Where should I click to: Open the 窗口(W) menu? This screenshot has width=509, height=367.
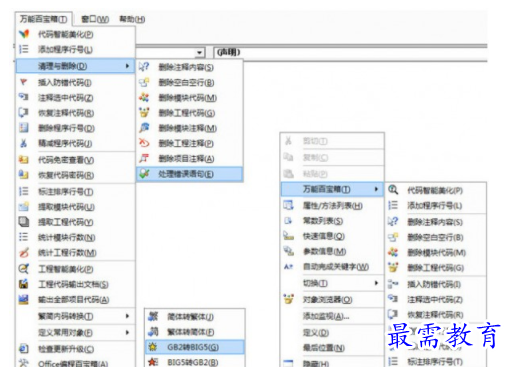pyautogui.click(x=95, y=19)
